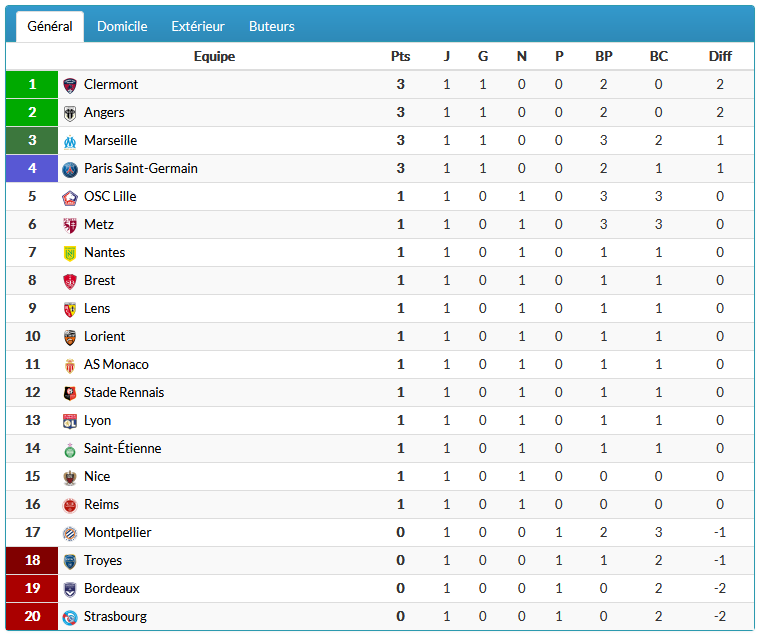Click the Pts column header

click(x=400, y=56)
